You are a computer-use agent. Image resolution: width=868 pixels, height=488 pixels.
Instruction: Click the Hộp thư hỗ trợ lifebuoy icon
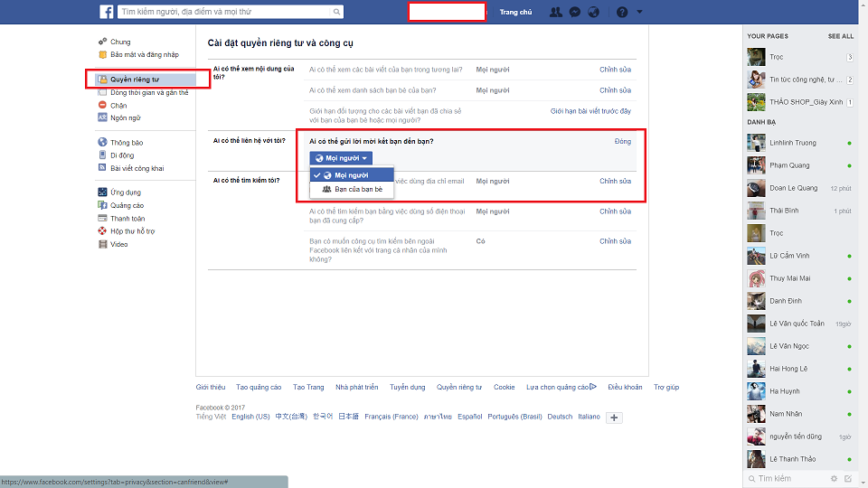pos(102,230)
